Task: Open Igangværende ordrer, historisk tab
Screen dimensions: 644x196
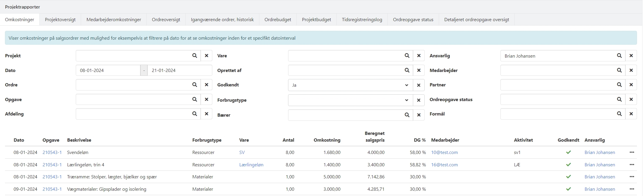Action: [x=222, y=20]
